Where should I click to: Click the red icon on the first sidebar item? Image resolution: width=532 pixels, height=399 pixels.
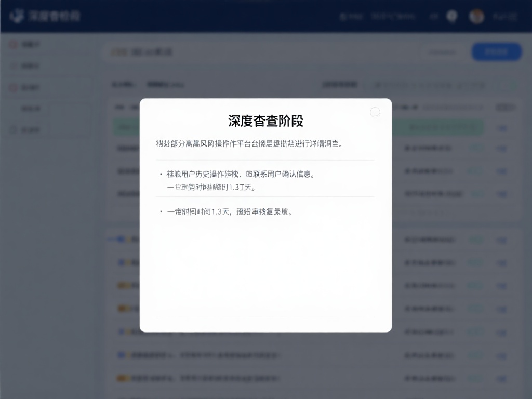pos(14,44)
